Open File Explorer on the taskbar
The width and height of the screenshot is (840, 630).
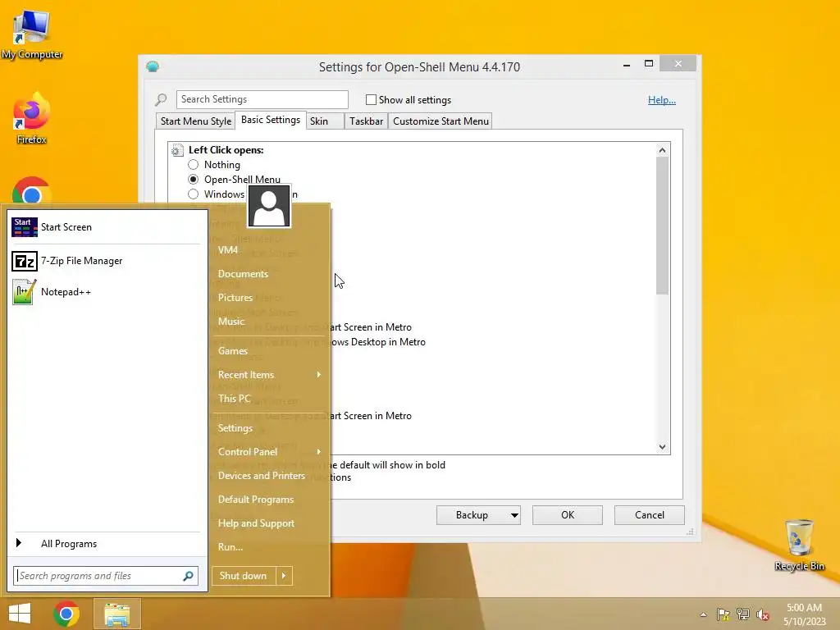(x=116, y=614)
